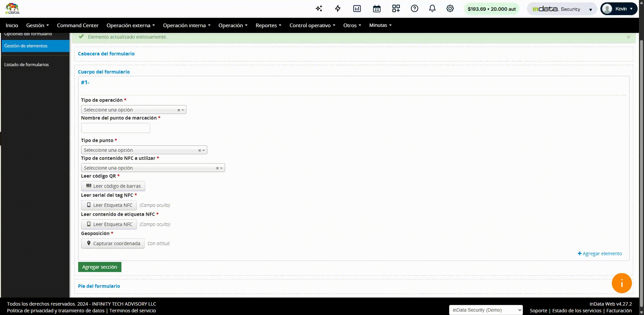
Task: Open Tipo de contenido NFC dropdown
Action: click(153, 168)
